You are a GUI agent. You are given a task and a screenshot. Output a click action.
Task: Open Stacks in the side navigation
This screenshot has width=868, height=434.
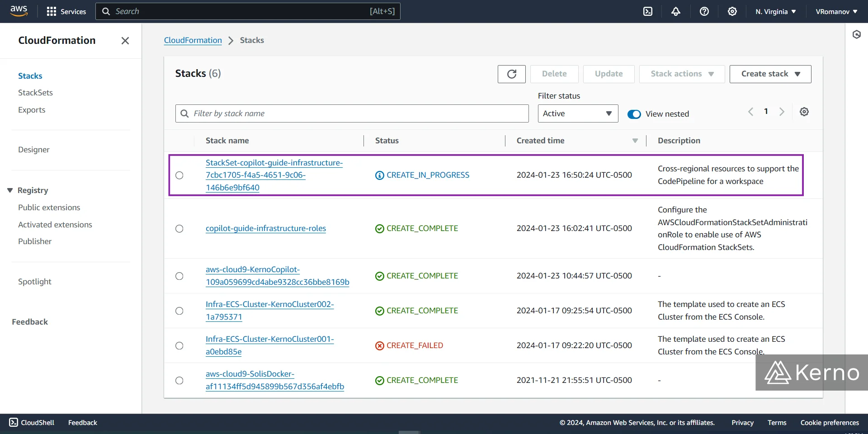coord(30,76)
